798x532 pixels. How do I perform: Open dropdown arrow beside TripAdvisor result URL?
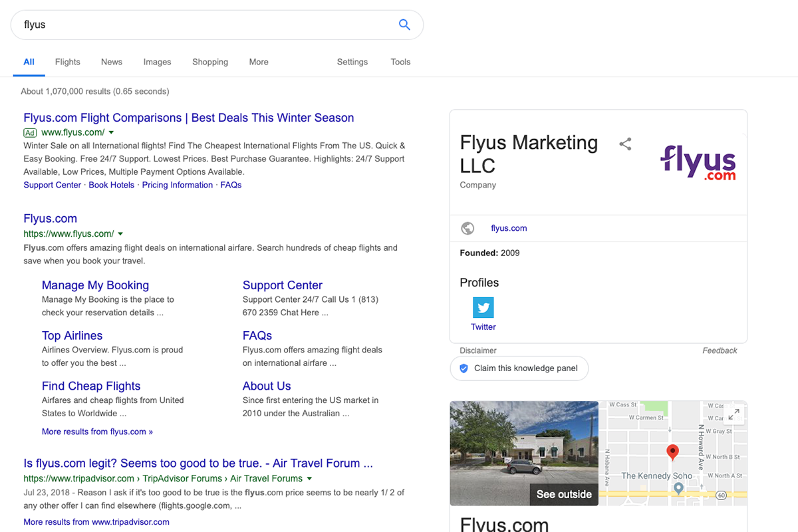(309, 479)
